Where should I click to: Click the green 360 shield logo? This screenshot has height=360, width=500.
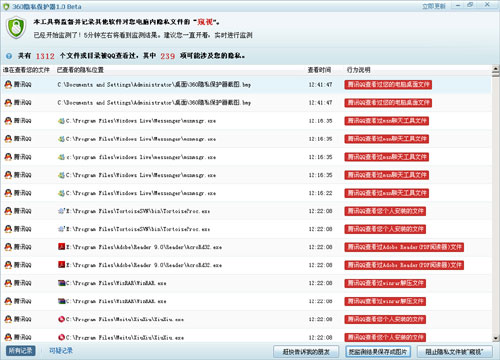[16, 28]
